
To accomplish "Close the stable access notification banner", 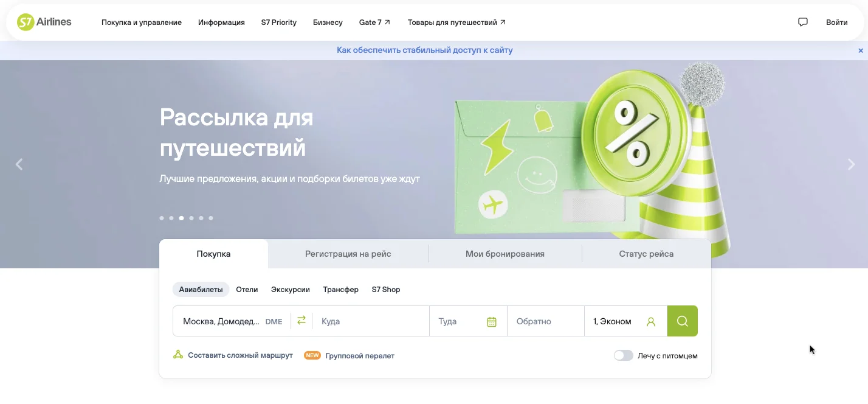I will 861,50.
